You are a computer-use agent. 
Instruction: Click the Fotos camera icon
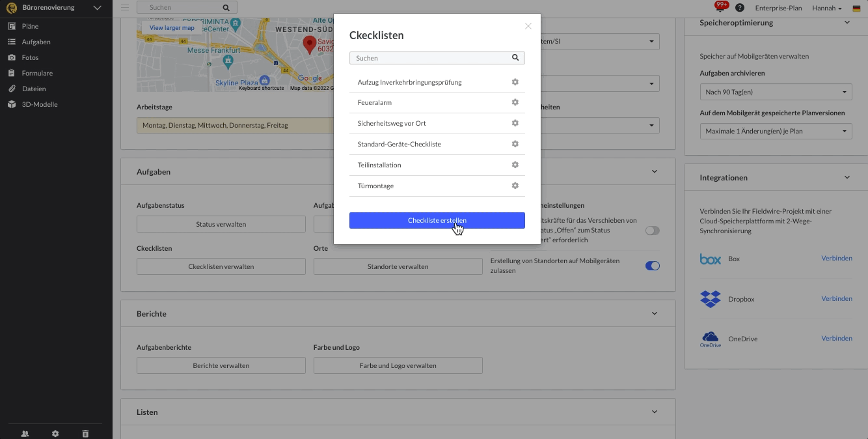pyautogui.click(x=11, y=57)
